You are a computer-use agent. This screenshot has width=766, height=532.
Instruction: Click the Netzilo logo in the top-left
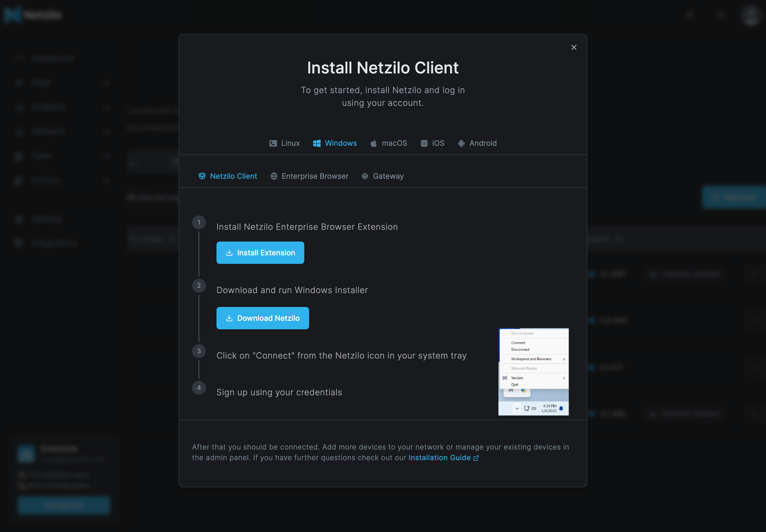point(33,15)
